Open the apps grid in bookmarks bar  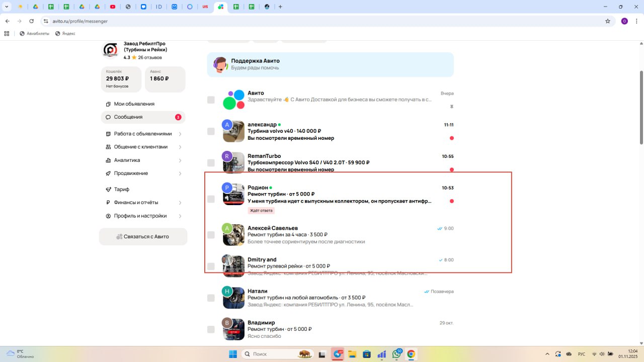(x=7, y=34)
